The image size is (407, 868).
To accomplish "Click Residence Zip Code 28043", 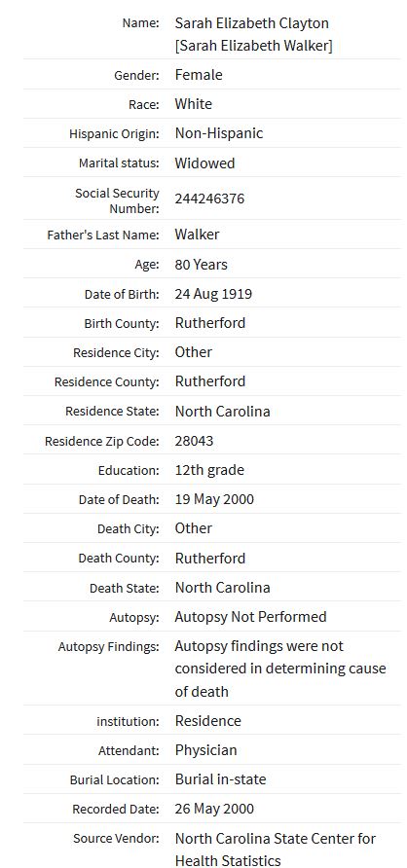I will 194,441.
